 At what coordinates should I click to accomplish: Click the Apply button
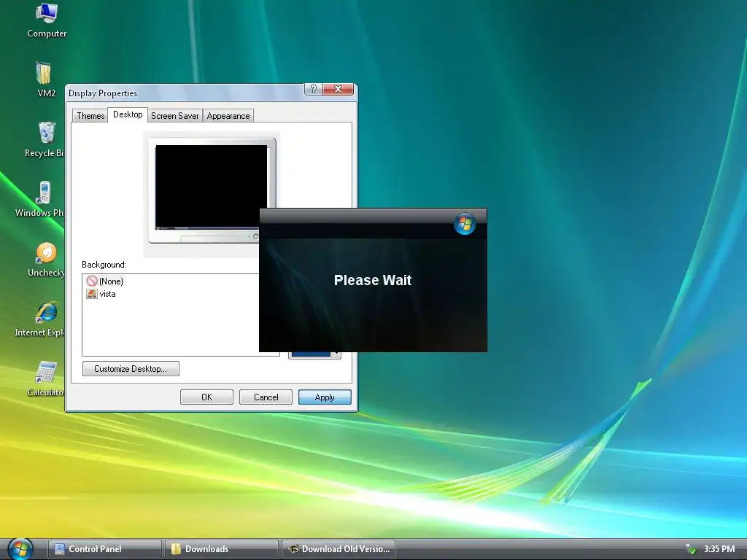325,397
